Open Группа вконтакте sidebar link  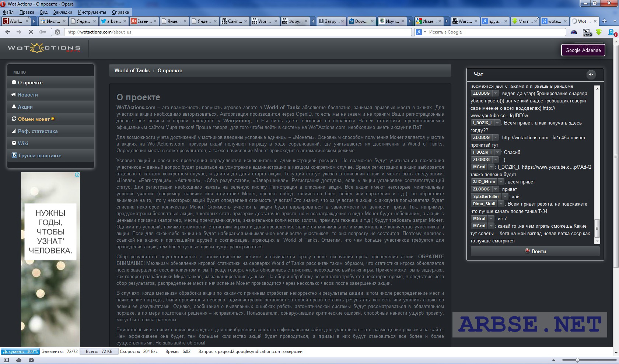pyautogui.click(x=51, y=155)
